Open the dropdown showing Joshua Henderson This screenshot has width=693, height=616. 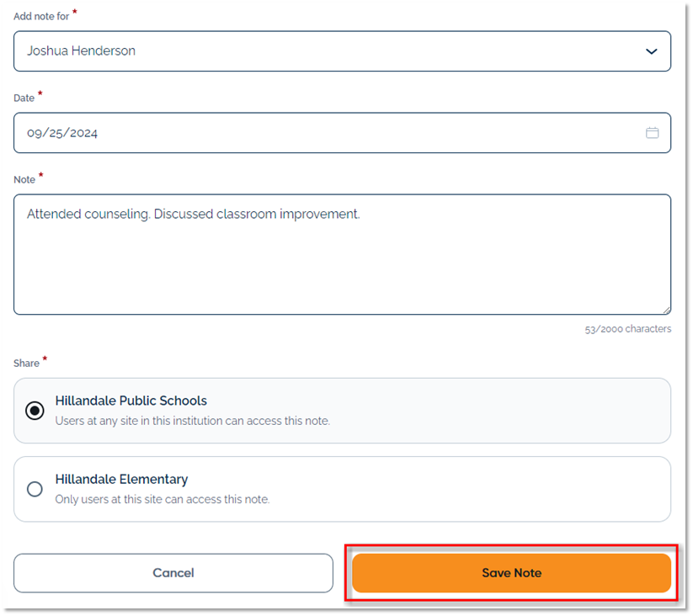337,51
